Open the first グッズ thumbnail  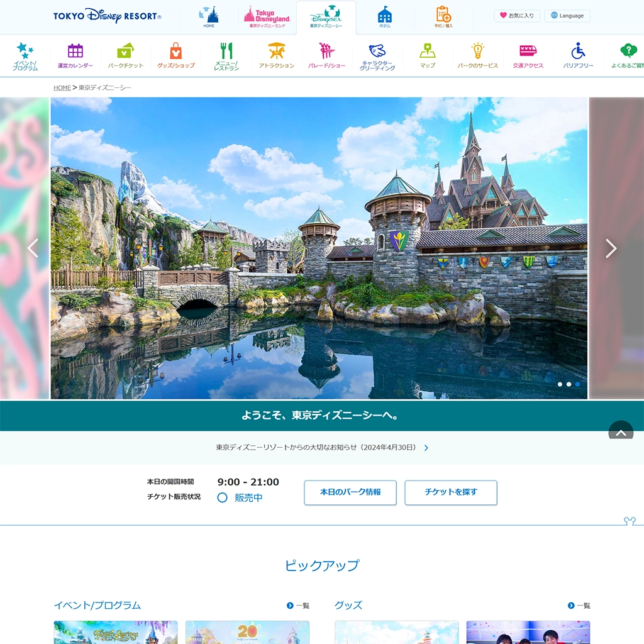pos(397,633)
